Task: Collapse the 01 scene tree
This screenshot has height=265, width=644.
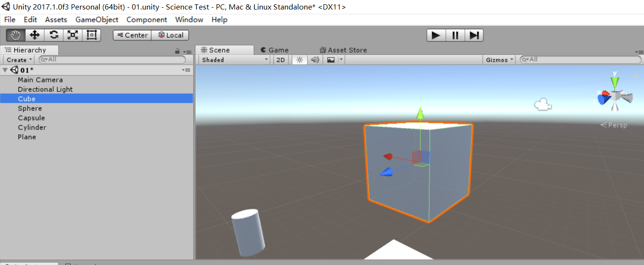Action: coord(5,70)
